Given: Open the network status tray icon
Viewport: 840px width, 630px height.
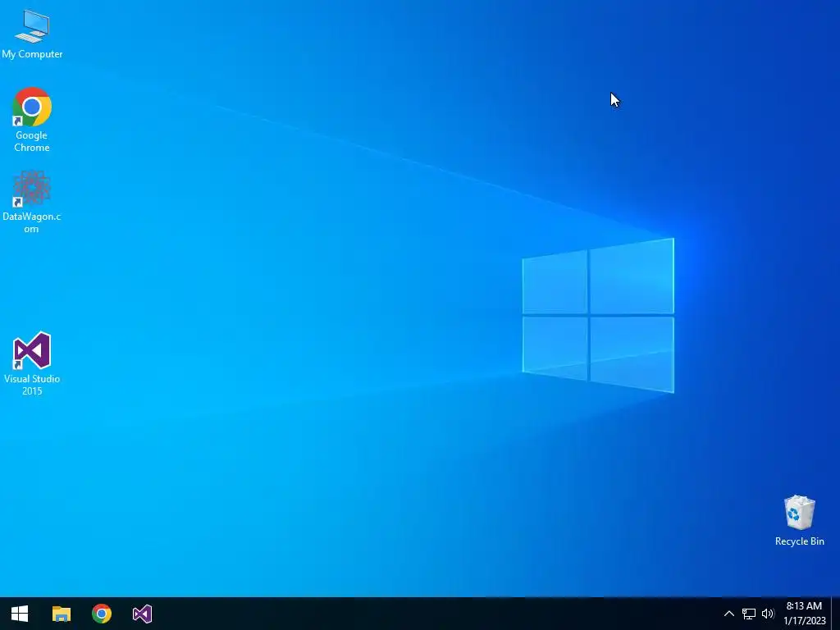Looking at the screenshot, I should [x=748, y=614].
